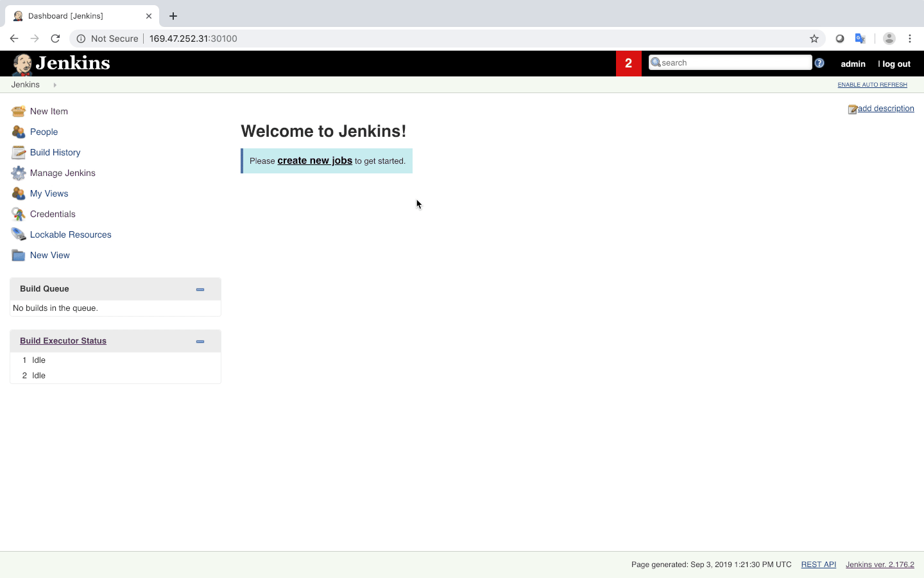
Task: Open the New View link
Action: (50, 255)
